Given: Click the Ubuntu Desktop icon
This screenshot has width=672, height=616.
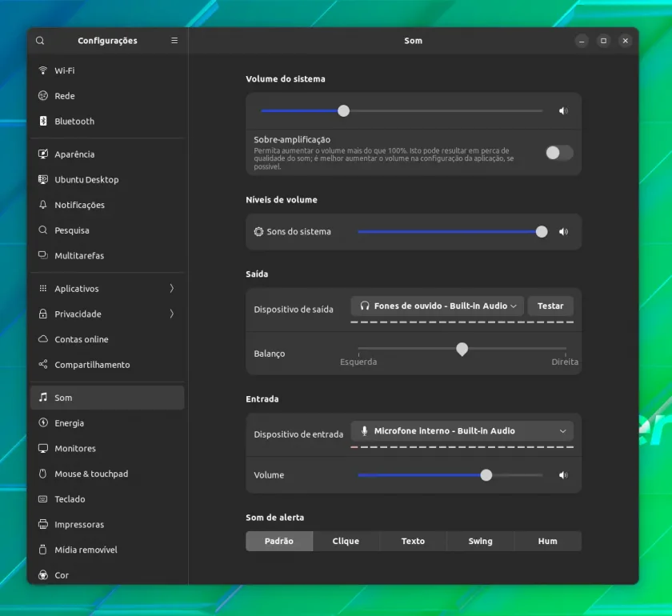Looking at the screenshot, I should click(43, 179).
